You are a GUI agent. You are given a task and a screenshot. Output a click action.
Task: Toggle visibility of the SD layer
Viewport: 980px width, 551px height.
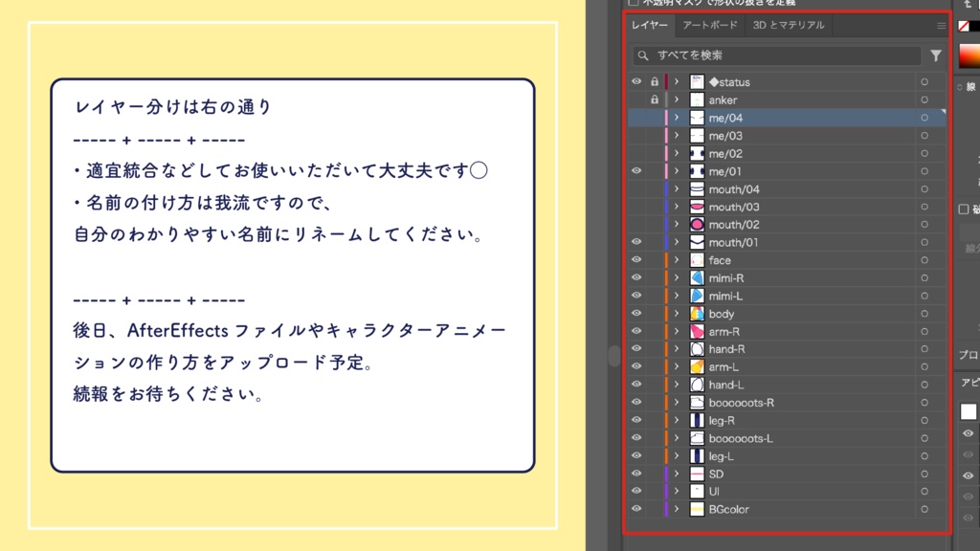(x=635, y=474)
